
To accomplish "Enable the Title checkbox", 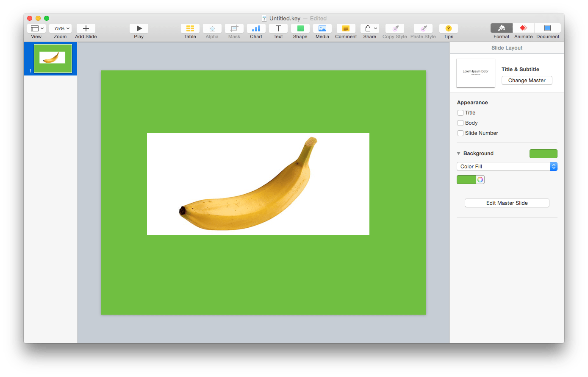I will [460, 113].
